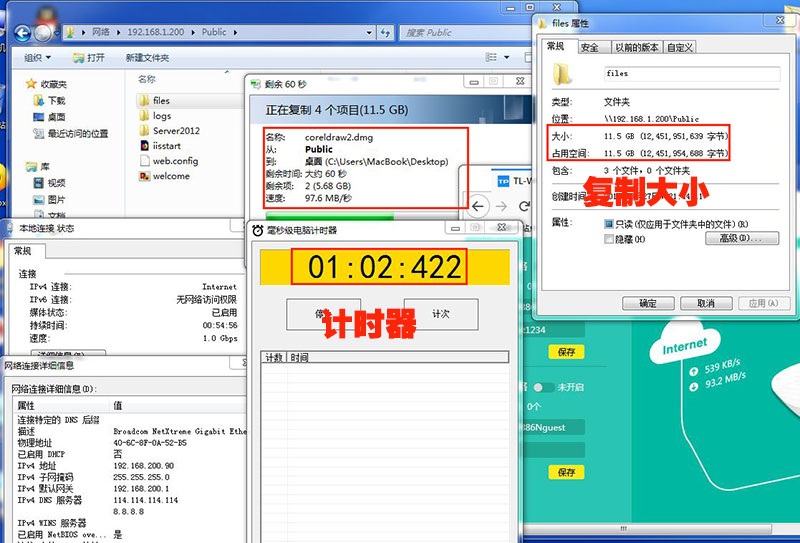The image size is (800, 543).
Task: Switch to 自定义 tab in files 属性
Action: (x=680, y=47)
